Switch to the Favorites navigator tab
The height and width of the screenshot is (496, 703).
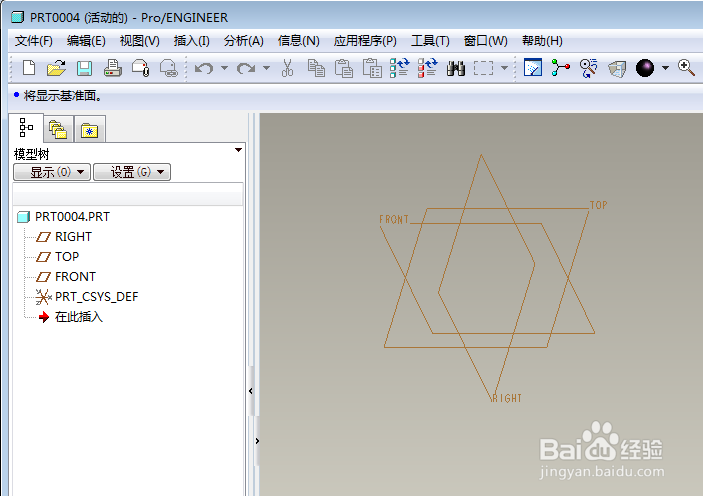pyautogui.click(x=90, y=130)
